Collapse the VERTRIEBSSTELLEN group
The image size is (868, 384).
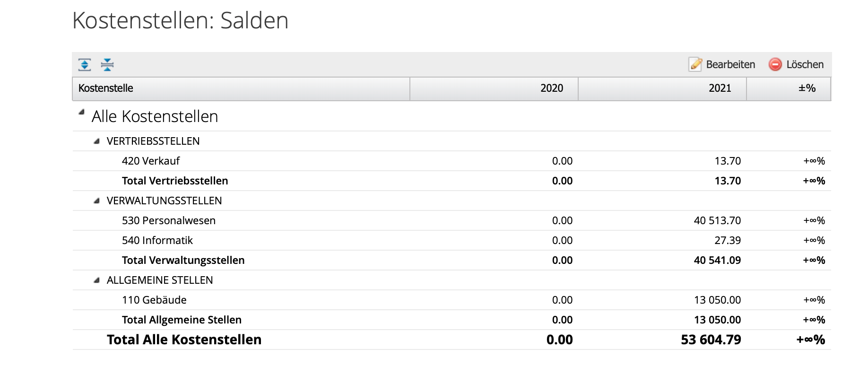pos(97,141)
